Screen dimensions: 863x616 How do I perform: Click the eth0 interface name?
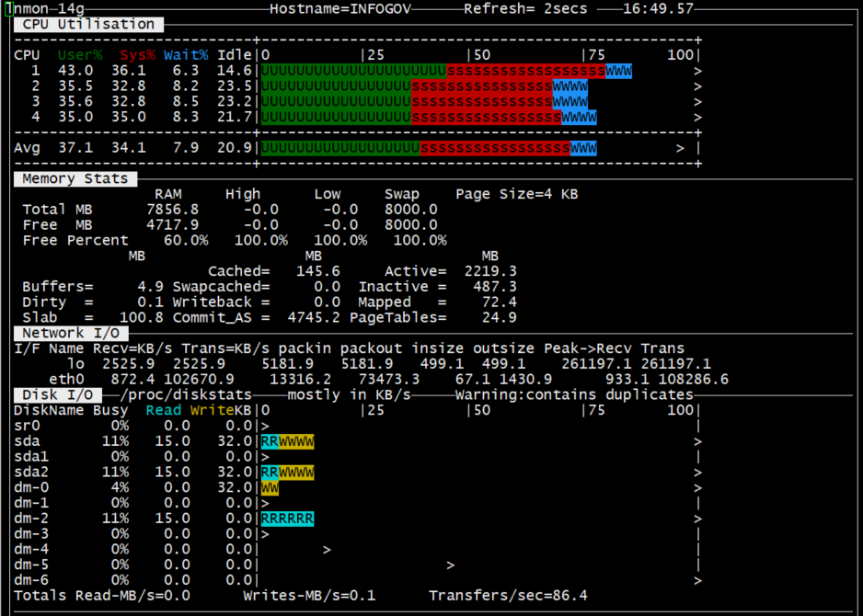(x=66, y=379)
